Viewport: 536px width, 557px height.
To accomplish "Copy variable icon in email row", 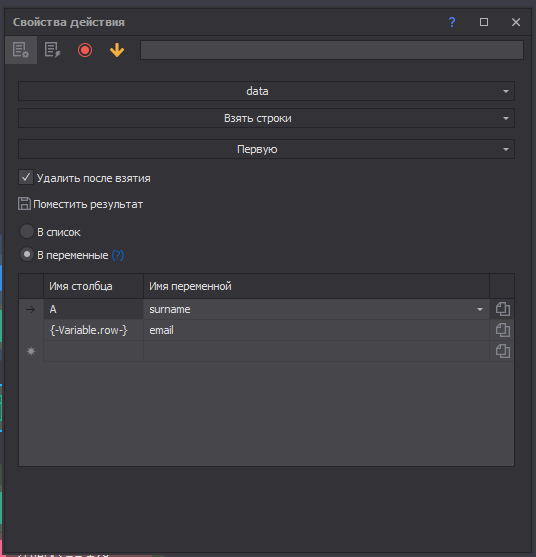I will click(x=503, y=330).
